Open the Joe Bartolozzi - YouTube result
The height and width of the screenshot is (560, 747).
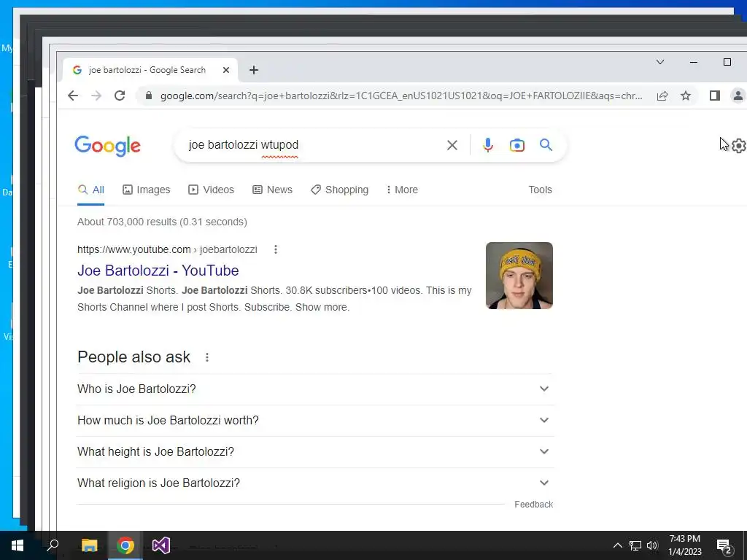[158, 271]
